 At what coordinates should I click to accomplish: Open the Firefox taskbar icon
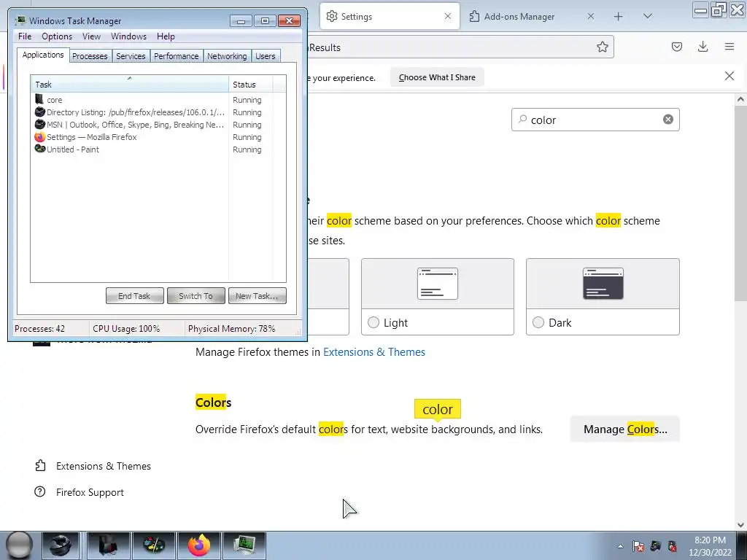click(x=198, y=545)
